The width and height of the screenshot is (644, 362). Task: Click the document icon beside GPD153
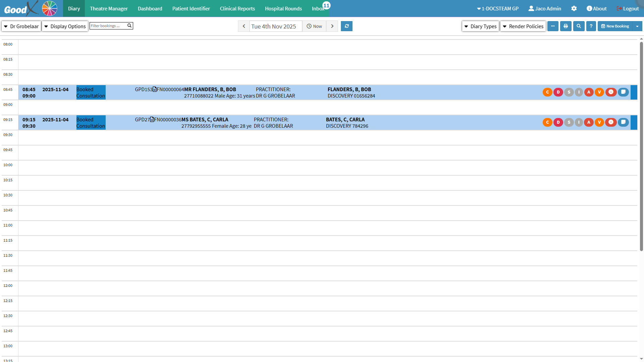point(155,89)
